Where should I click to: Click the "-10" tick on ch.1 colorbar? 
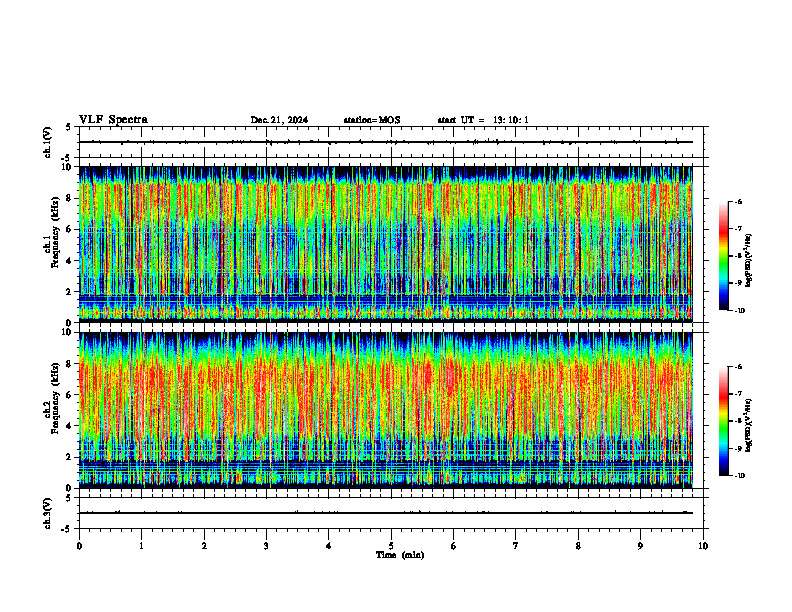coord(739,311)
